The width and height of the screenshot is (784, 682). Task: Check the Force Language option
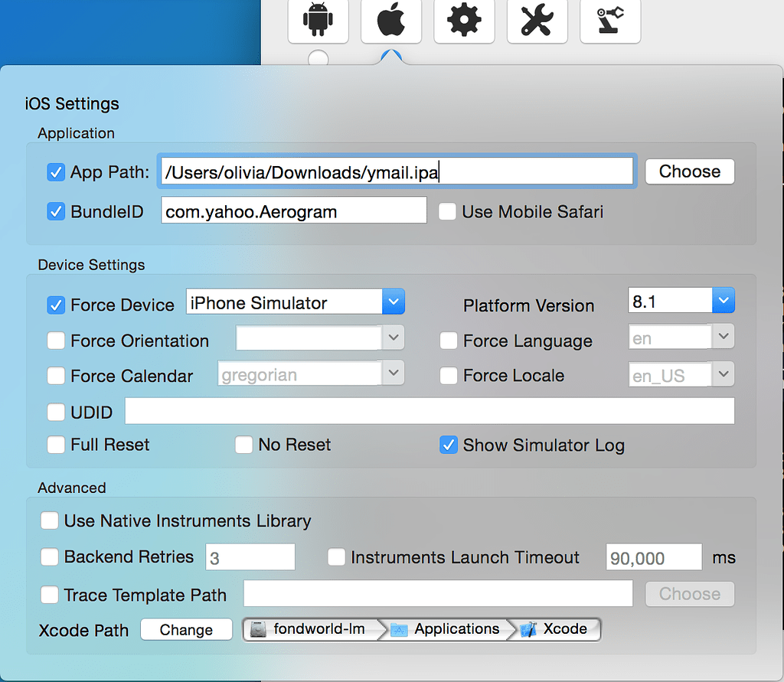[x=448, y=341]
